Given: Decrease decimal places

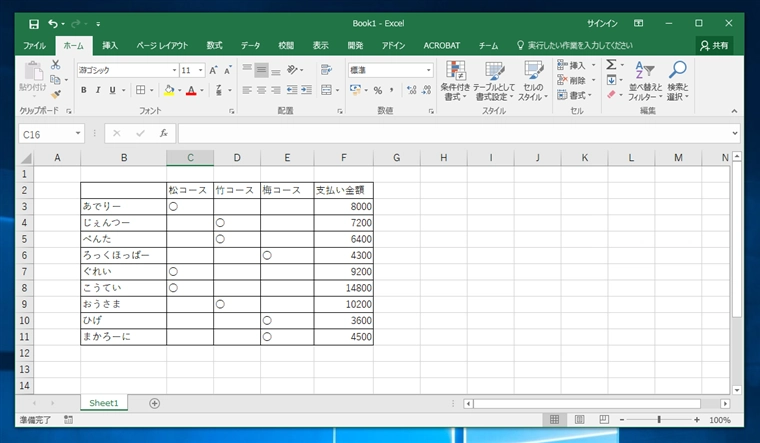Looking at the screenshot, I should pos(427,90).
